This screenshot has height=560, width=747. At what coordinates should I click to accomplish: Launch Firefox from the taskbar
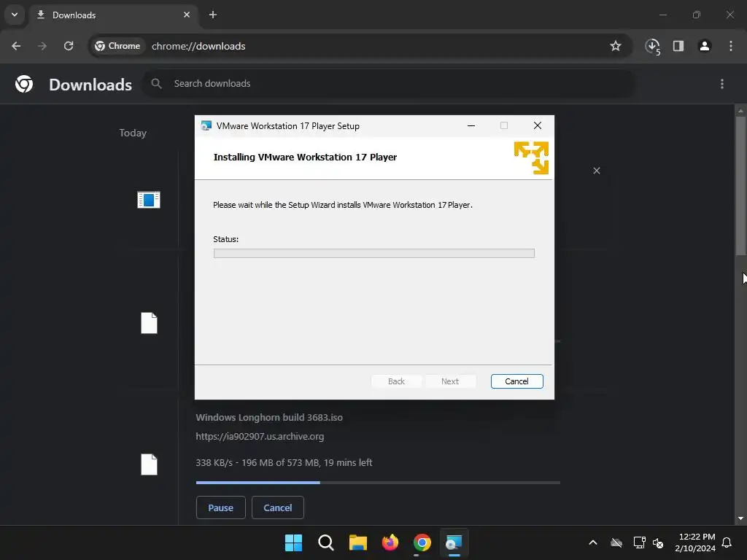click(390, 542)
